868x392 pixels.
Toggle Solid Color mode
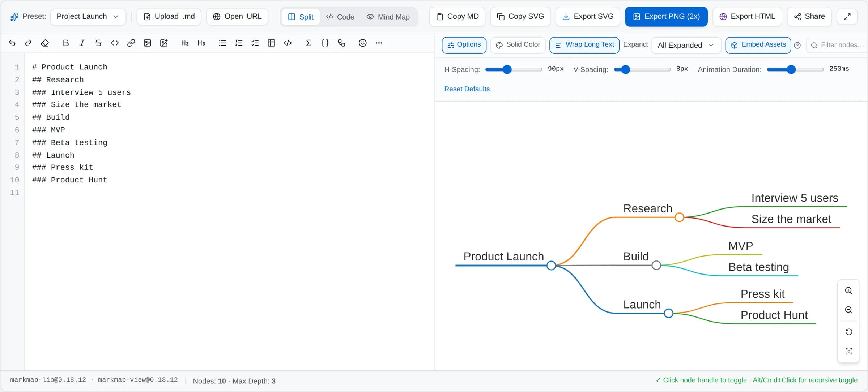tap(518, 45)
